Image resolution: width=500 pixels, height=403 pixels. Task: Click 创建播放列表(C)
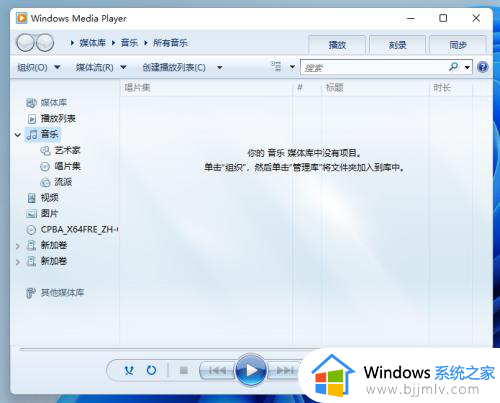174,68
